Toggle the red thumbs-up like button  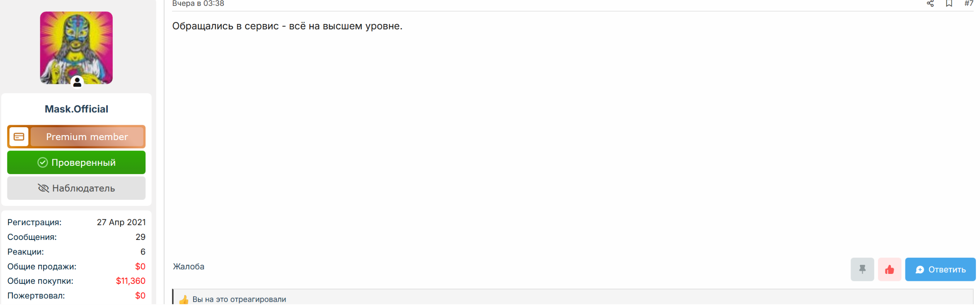[890, 269]
